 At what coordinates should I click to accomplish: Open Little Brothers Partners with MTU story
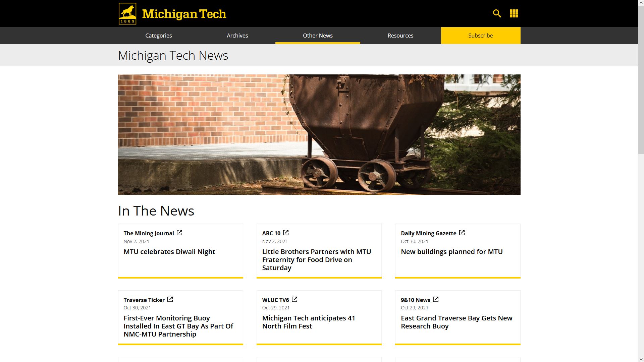pos(317,260)
